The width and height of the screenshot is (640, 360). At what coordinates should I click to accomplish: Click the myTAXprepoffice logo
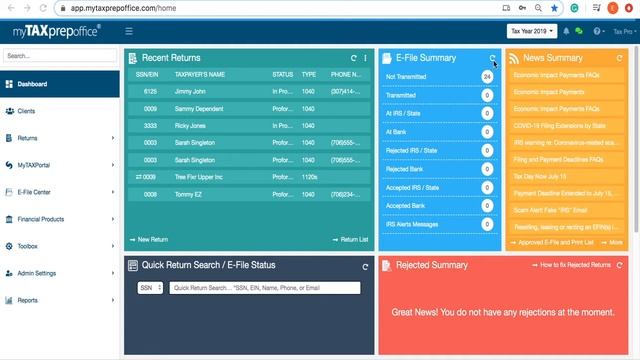57,31
